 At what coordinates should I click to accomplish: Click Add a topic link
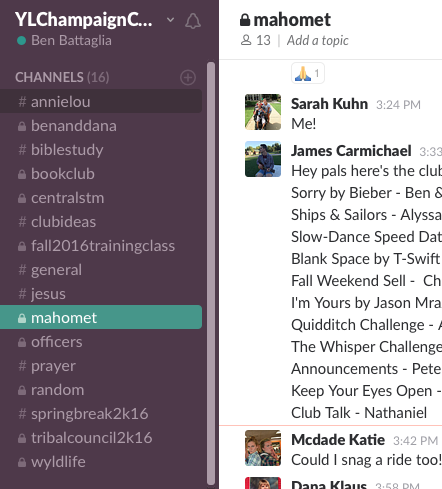tap(318, 40)
